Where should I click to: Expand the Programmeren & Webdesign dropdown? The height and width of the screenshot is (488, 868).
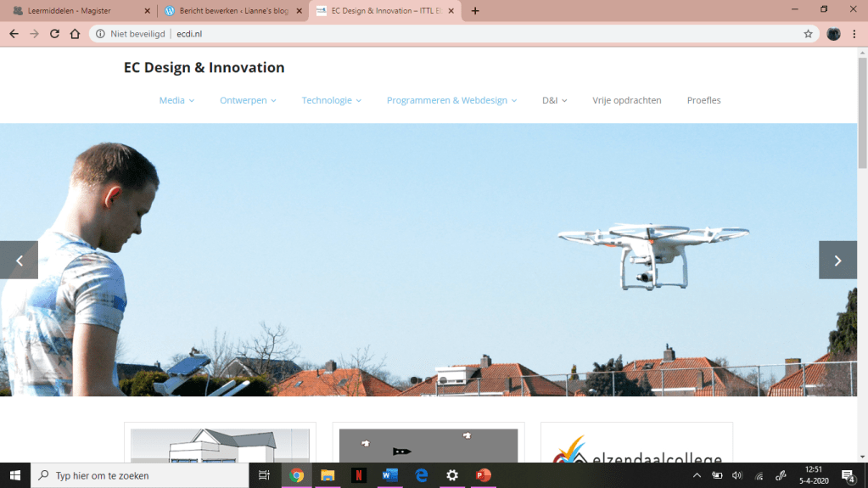click(451, 100)
